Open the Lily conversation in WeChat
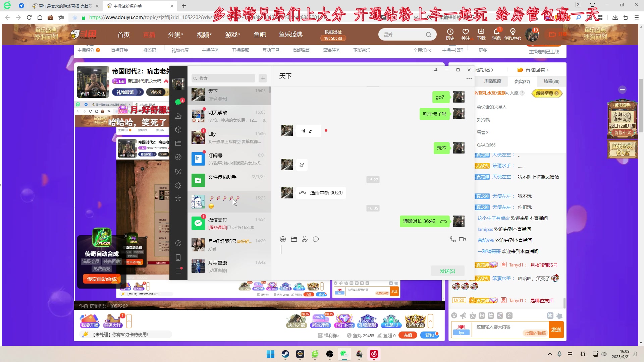 click(x=229, y=137)
